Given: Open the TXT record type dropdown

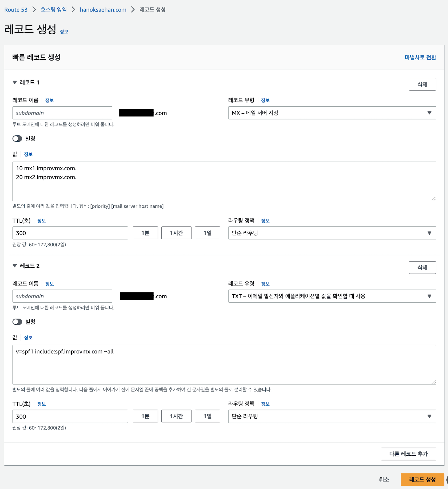Looking at the screenshot, I should click(x=332, y=296).
